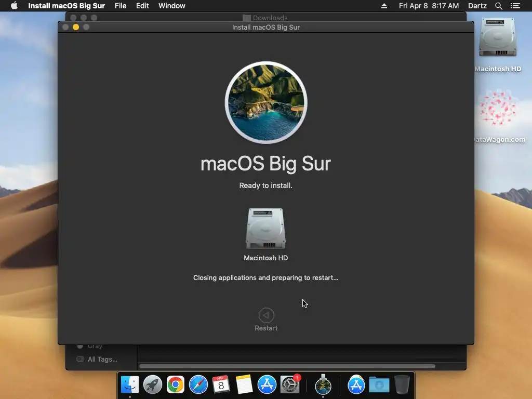Open Macintosh HD desktop drive icon
This screenshot has width=532, height=399.
497,37
